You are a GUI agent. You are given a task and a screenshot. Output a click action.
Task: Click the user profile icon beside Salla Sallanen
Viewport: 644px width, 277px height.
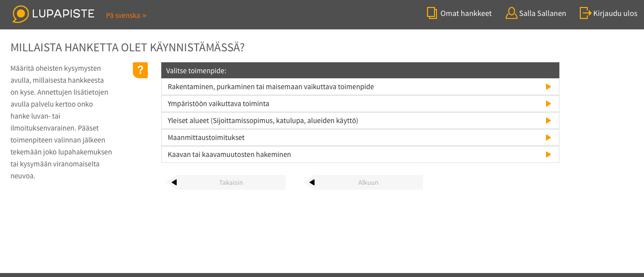[511, 13]
